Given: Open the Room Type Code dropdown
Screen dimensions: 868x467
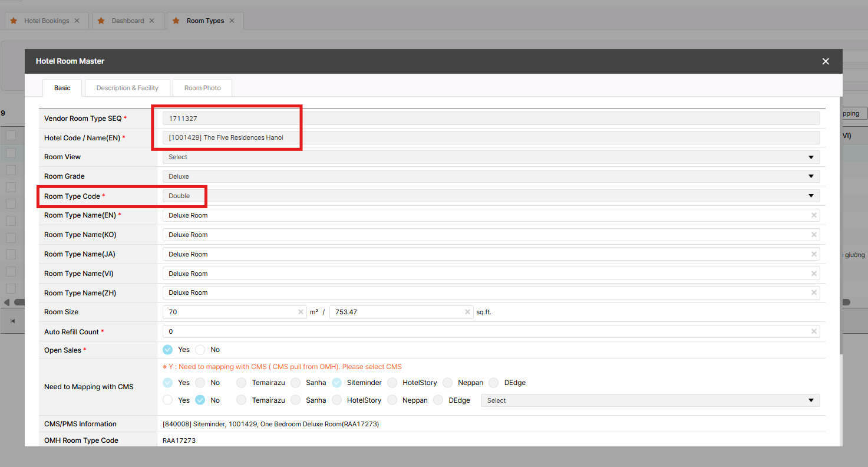Looking at the screenshot, I should 490,196.
